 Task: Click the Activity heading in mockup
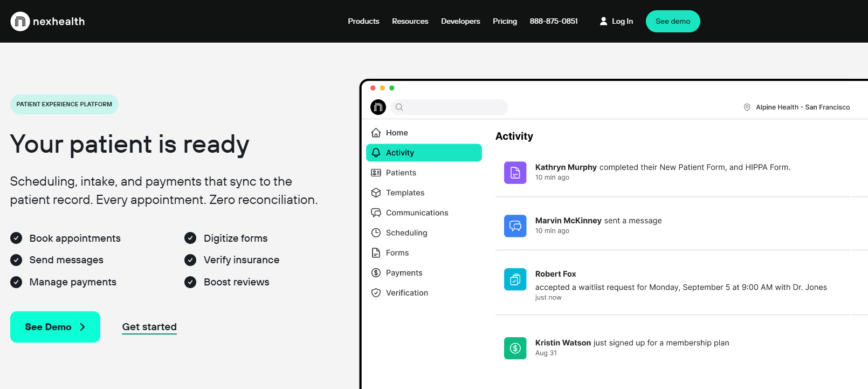tap(514, 137)
